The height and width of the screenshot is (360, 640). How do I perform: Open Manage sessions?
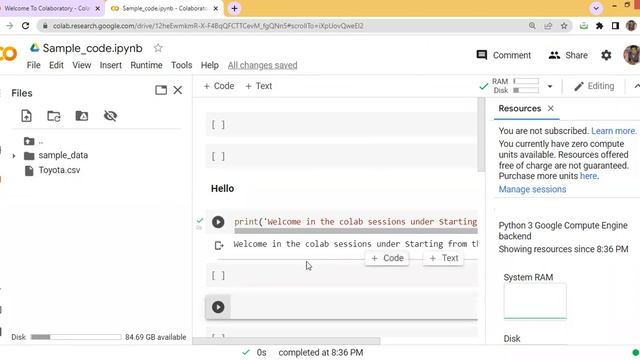click(532, 189)
